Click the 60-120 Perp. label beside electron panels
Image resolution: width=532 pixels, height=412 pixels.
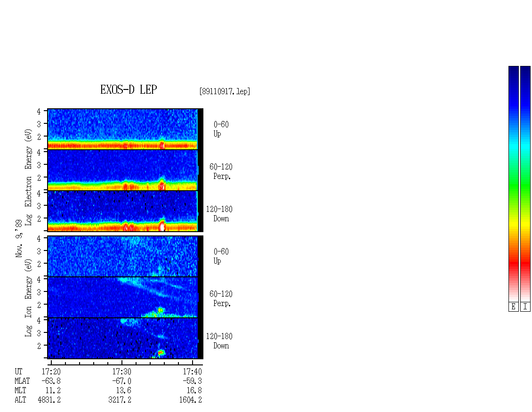tap(221, 171)
